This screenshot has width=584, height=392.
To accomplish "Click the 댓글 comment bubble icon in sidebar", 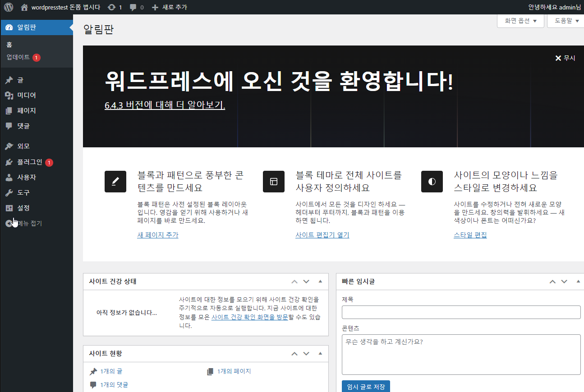I will click(x=9, y=126).
